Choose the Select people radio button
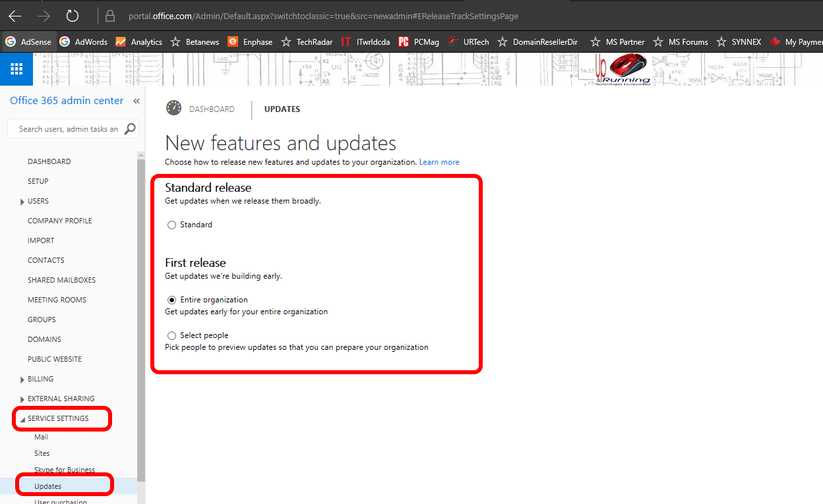The height and width of the screenshot is (504, 823). (172, 335)
